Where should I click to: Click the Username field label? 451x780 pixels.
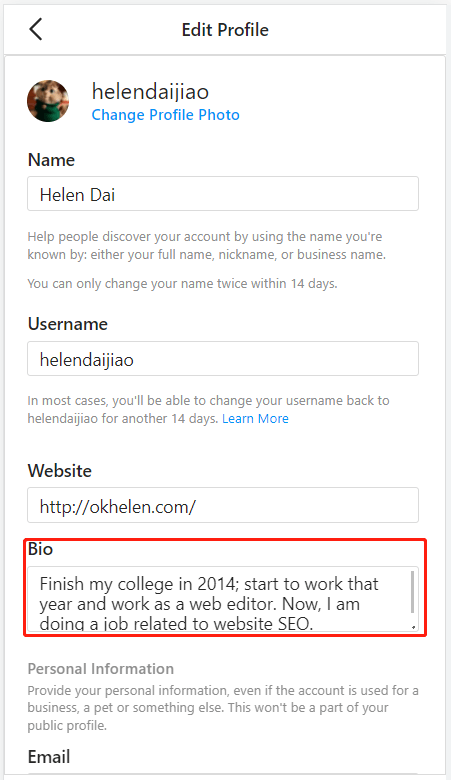coord(68,324)
